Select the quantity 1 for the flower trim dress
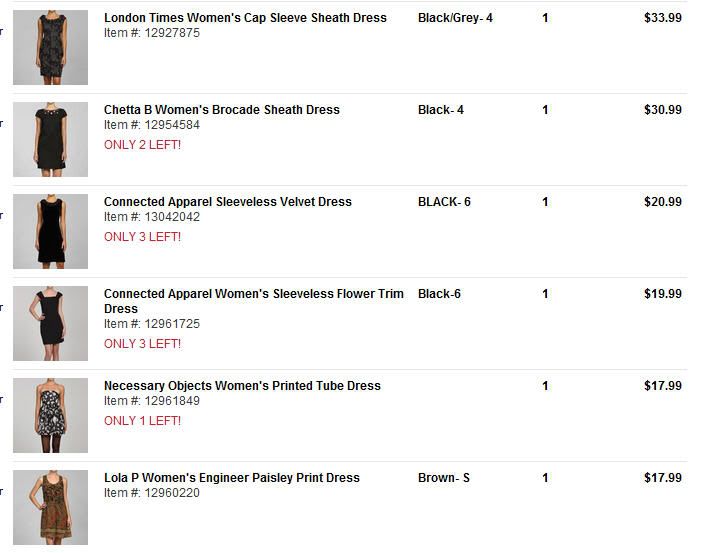 (x=545, y=294)
